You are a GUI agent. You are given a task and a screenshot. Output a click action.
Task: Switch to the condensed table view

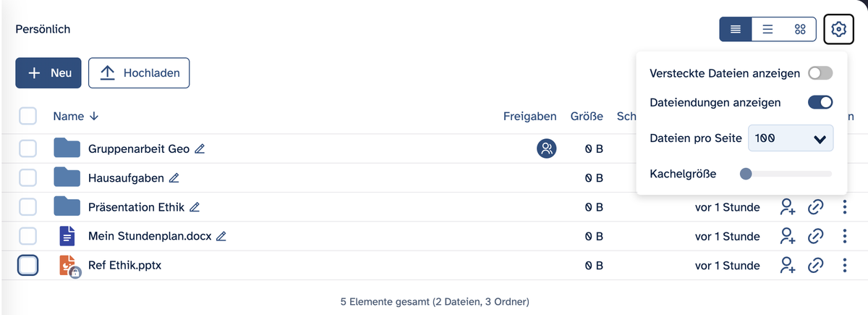pos(736,30)
